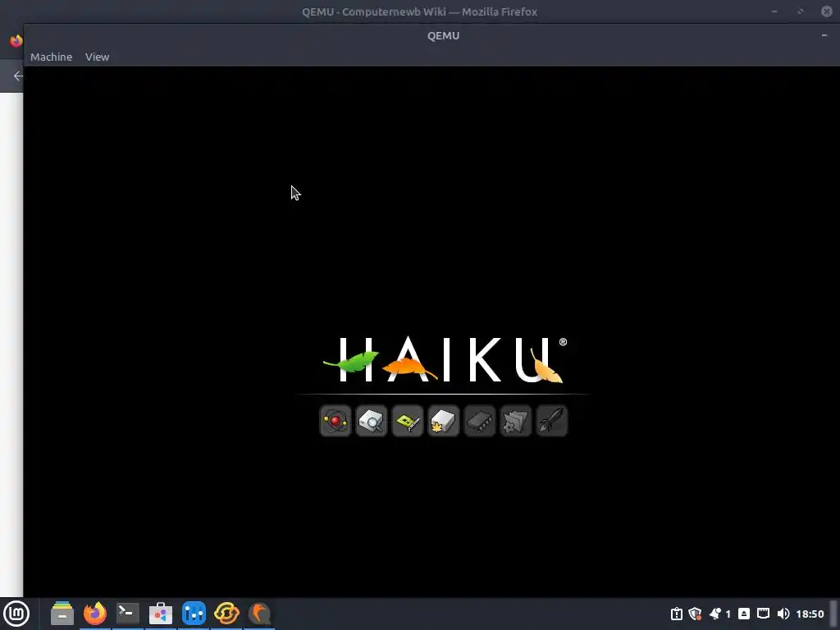Open the clipboard alert tray icon

point(677,614)
